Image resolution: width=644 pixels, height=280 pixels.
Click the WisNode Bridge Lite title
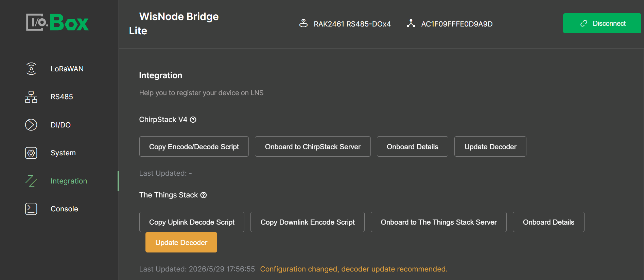[174, 23]
